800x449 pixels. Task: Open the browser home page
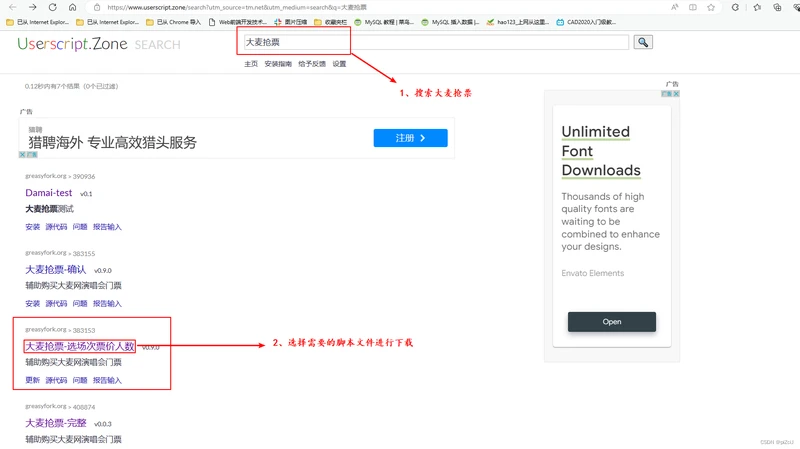pos(72,7)
